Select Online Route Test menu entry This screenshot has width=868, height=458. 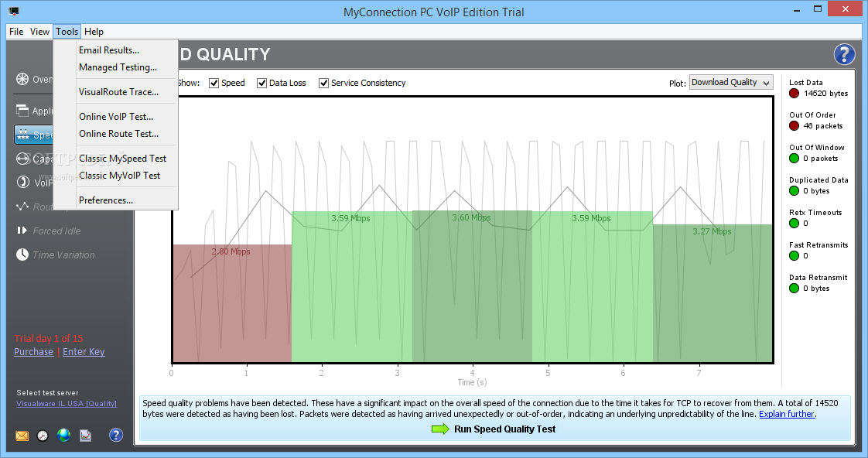click(116, 134)
